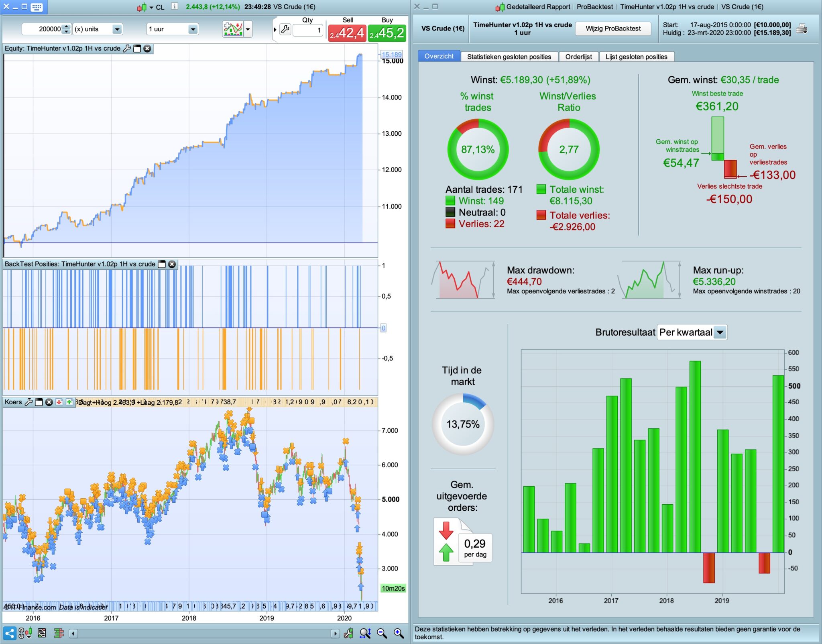Toggle red down-arrow icon in Koers panel

pos(59,402)
